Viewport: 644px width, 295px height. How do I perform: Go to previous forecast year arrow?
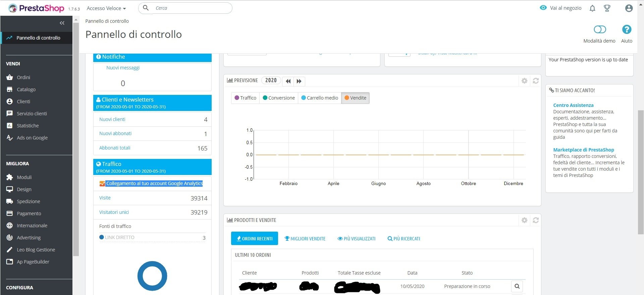pos(288,81)
